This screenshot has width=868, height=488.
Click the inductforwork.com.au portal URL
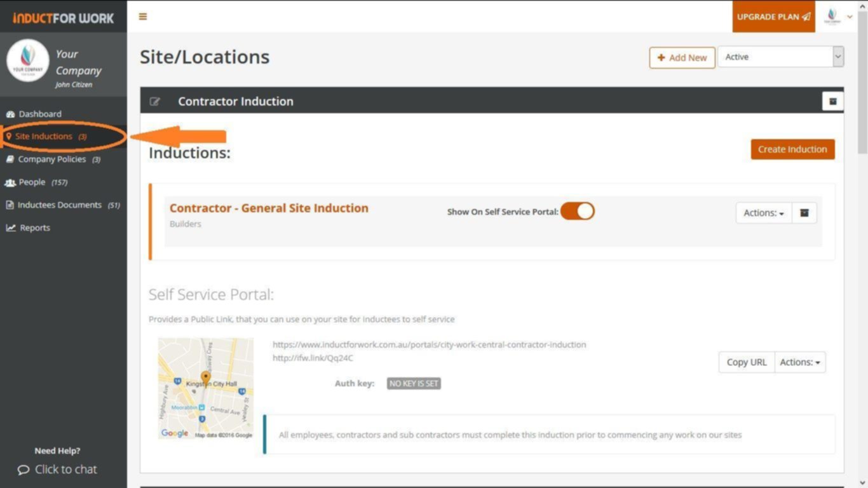[x=430, y=344]
